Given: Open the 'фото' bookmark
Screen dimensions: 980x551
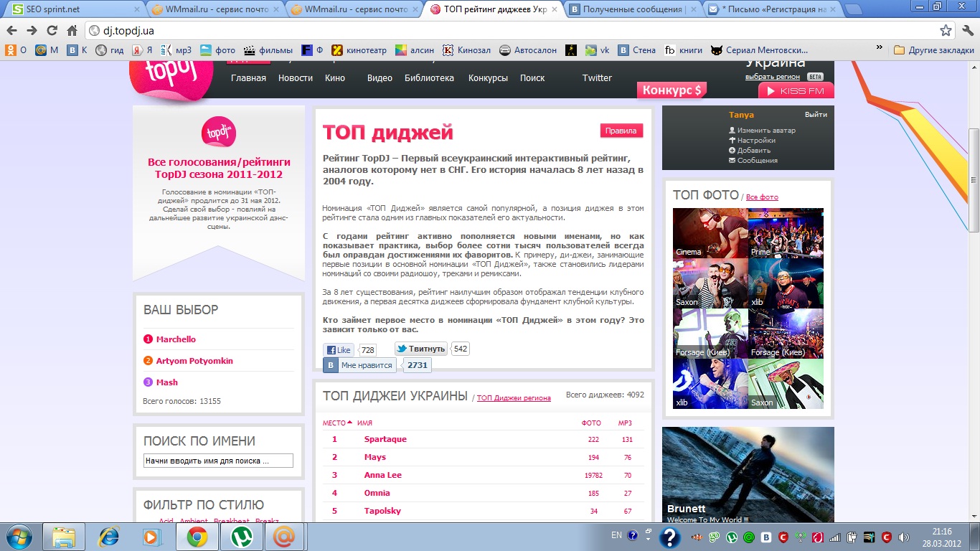Looking at the screenshot, I should (217, 50).
